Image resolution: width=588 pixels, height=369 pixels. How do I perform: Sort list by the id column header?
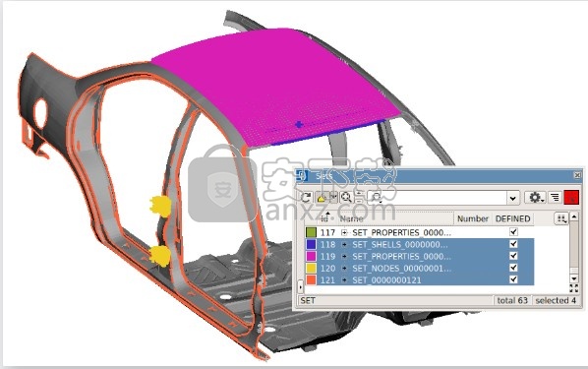coord(324,218)
